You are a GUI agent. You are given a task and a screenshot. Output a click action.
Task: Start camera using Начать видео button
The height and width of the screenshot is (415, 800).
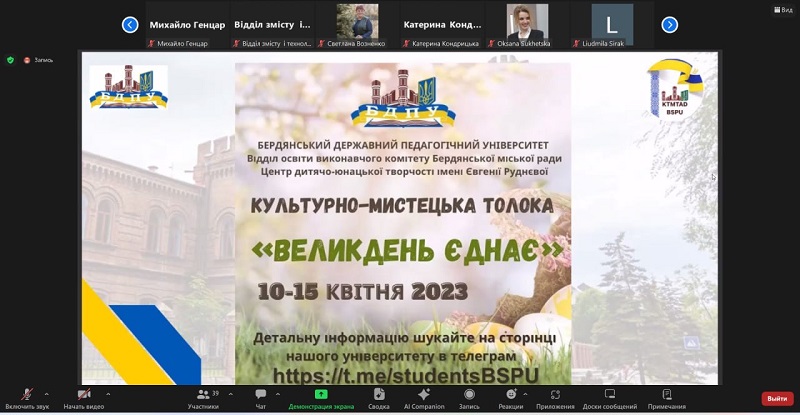click(x=84, y=399)
